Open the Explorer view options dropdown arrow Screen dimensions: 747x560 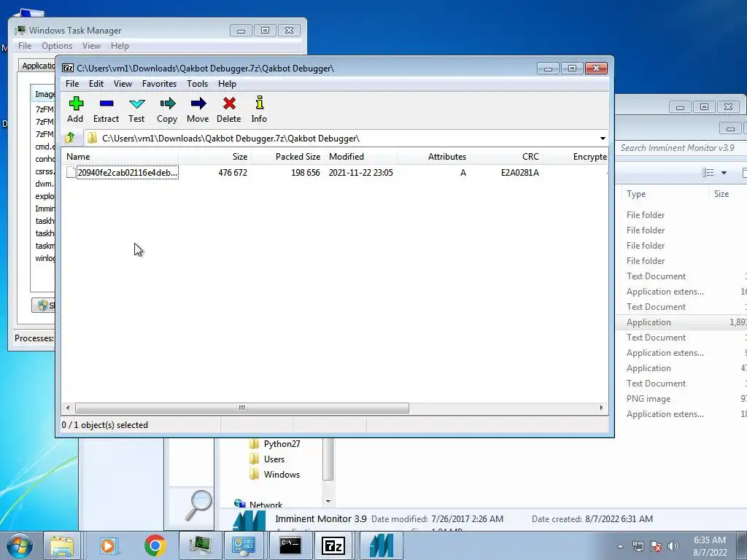pyautogui.click(x=724, y=173)
